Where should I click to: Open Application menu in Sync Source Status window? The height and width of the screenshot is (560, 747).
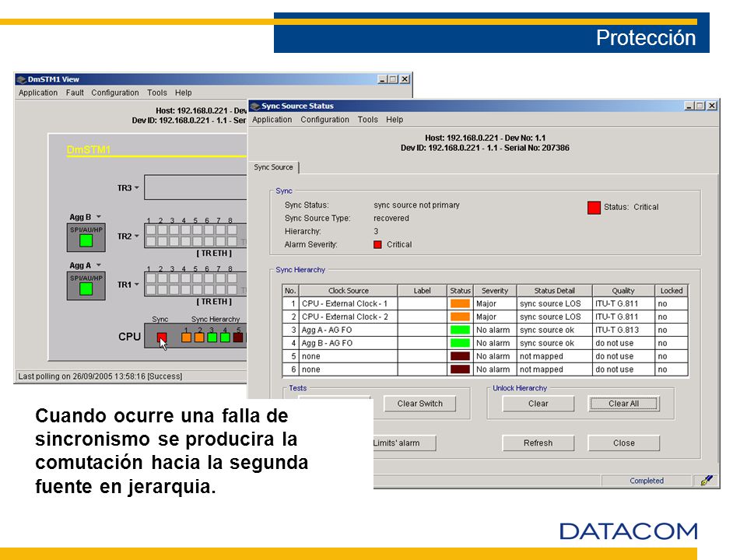[272, 120]
